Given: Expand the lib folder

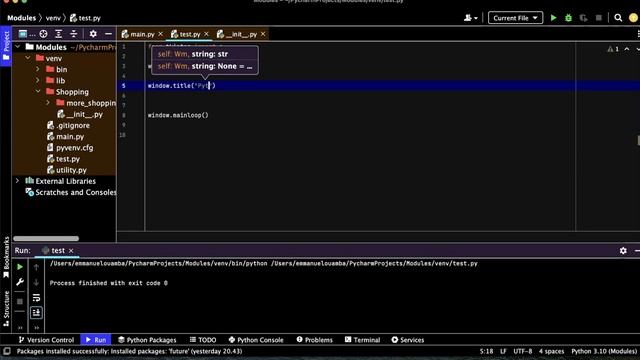Looking at the screenshot, I should click(x=38, y=80).
